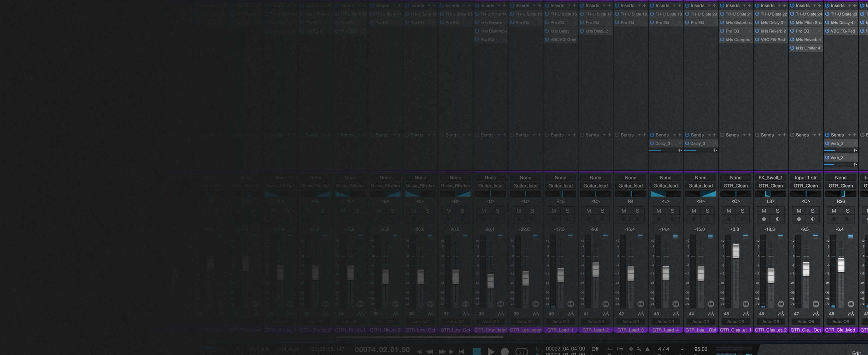Open FX_Swell_1 input selector
Screen dimensions: 868x355
coord(770,178)
